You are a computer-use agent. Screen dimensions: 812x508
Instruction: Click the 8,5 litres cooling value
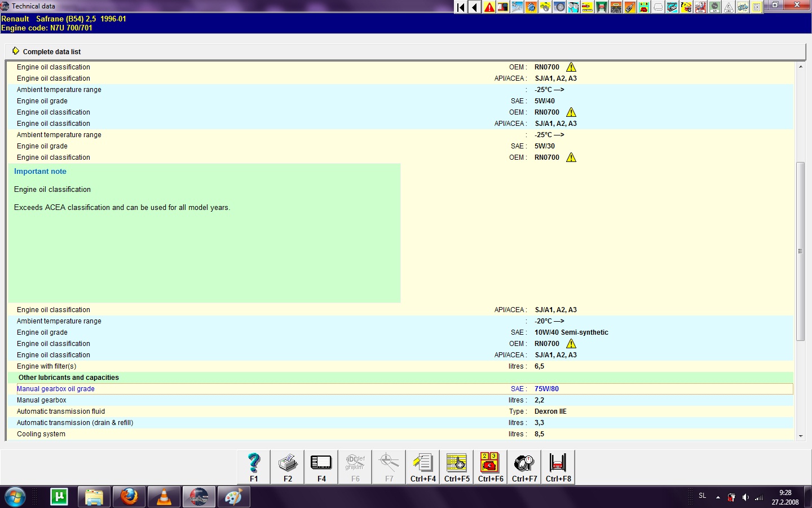(x=539, y=434)
